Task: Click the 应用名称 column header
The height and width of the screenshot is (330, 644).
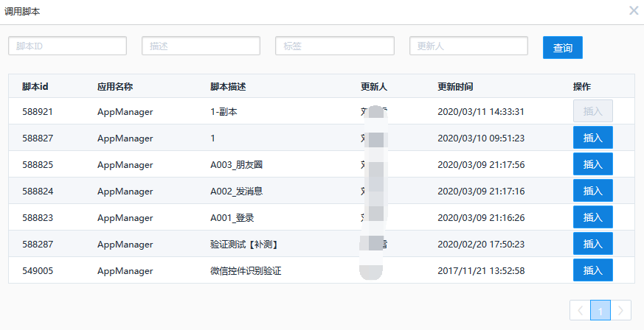Action: pyautogui.click(x=115, y=86)
